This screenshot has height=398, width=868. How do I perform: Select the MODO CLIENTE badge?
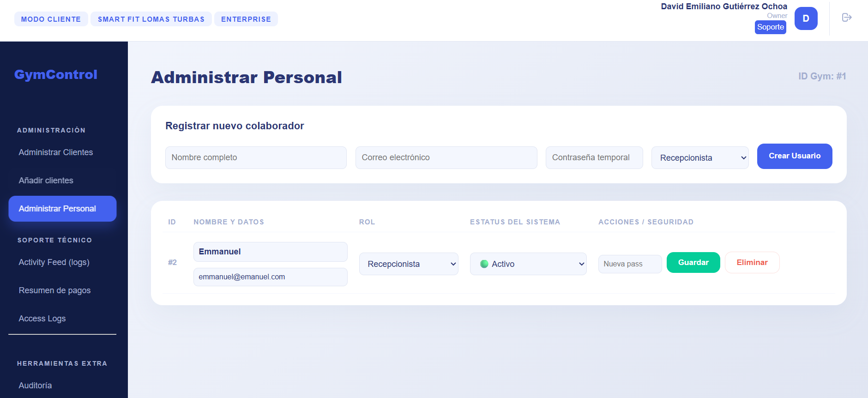[x=51, y=19]
